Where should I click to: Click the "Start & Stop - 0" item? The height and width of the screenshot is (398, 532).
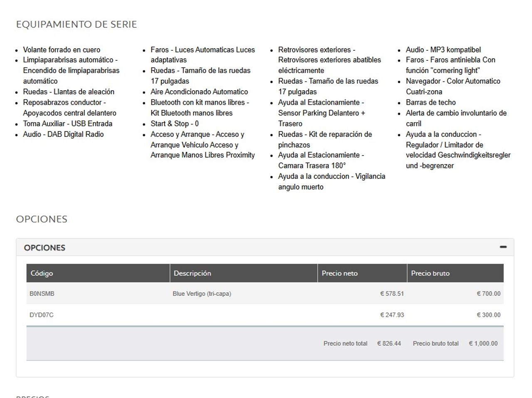pos(175,124)
